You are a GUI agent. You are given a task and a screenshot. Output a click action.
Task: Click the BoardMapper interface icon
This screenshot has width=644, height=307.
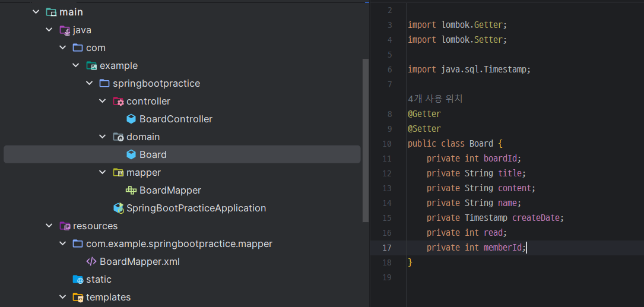131,190
